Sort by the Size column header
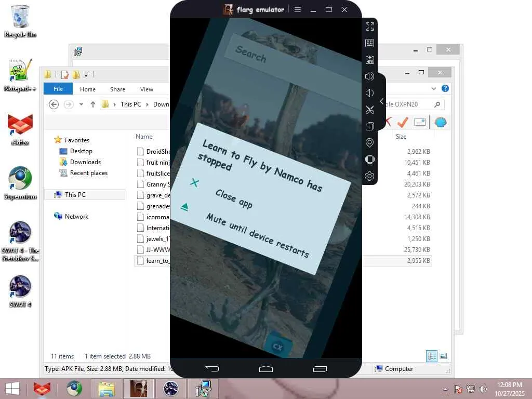532x399 pixels. [x=401, y=137]
